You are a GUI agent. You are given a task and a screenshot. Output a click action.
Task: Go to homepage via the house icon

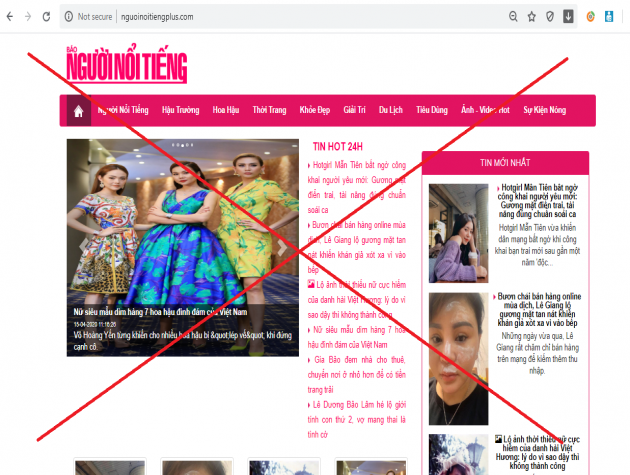point(78,111)
